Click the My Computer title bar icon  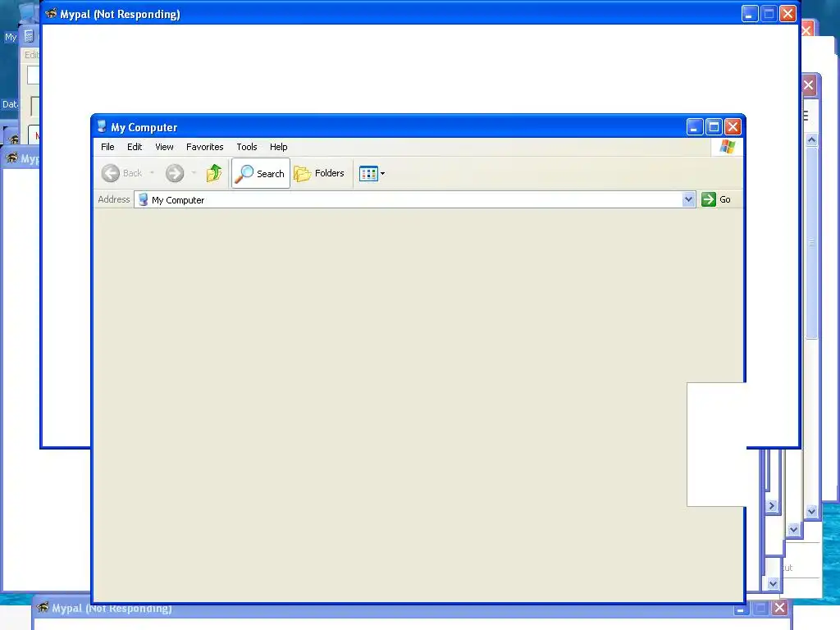pyautogui.click(x=102, y=126)
